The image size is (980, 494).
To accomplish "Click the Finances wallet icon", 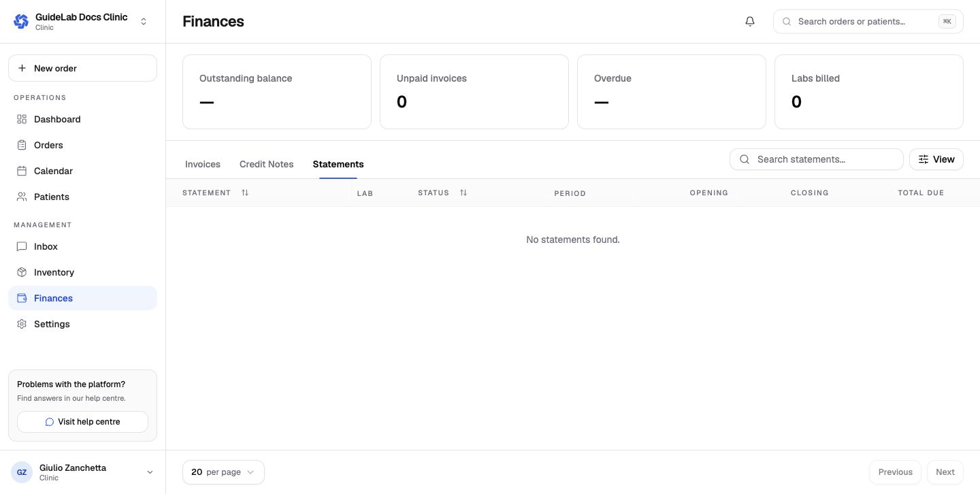I will [x=22, y=298].
